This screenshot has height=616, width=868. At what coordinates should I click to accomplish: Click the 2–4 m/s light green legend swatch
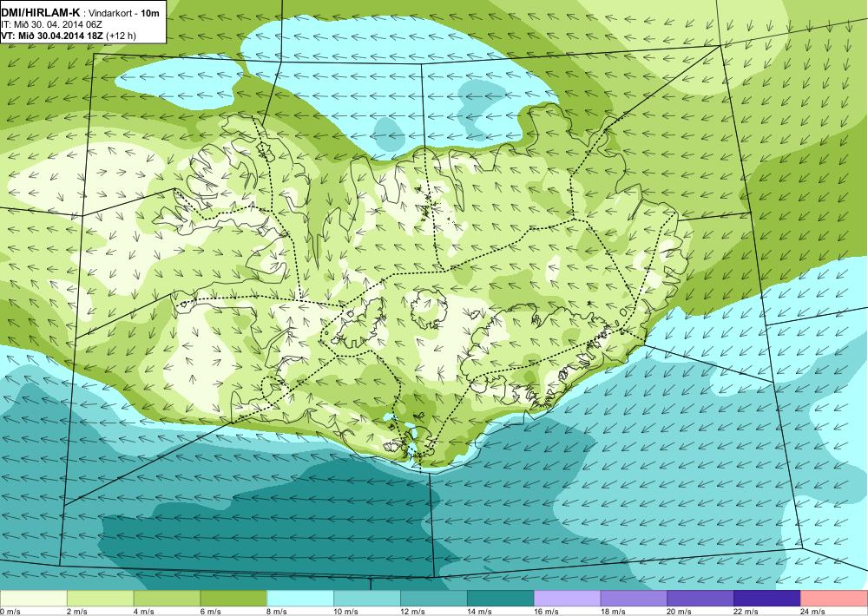pyautogui.click(x=100, y=599)
